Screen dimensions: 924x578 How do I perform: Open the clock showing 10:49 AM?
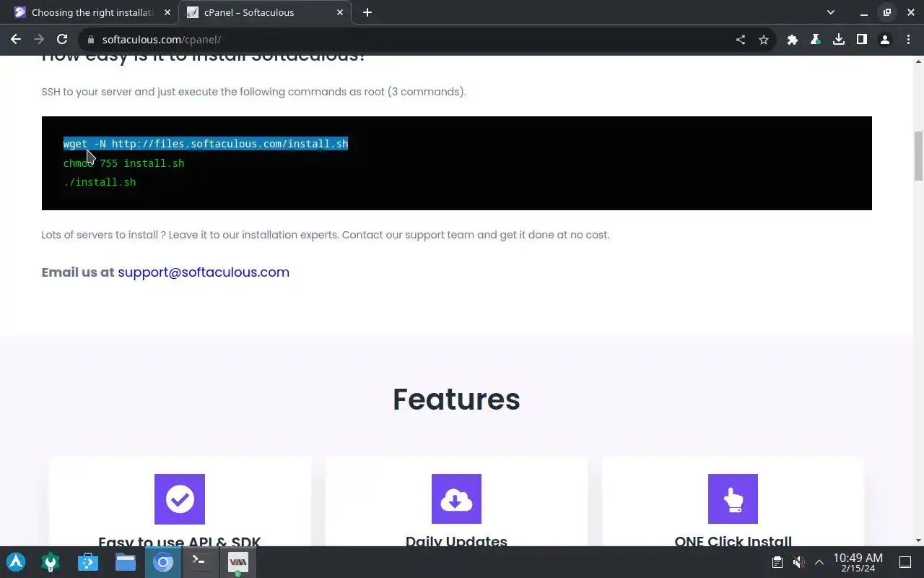coord(858,562)
